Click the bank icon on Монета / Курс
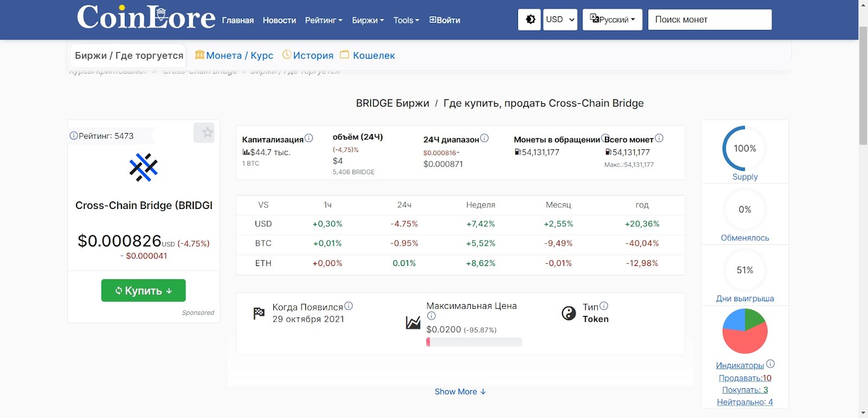Viewport: 868px width, 418px height. (200, 55)
